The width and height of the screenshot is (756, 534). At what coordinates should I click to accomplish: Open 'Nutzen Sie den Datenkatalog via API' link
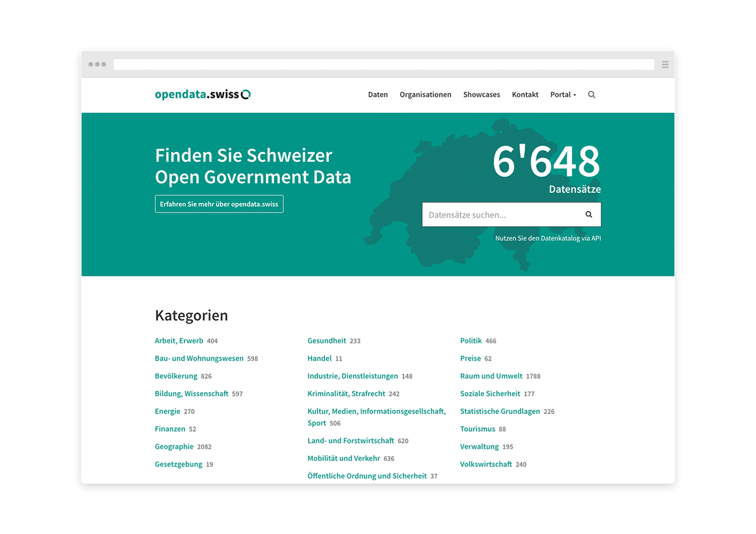click(548, 238)
